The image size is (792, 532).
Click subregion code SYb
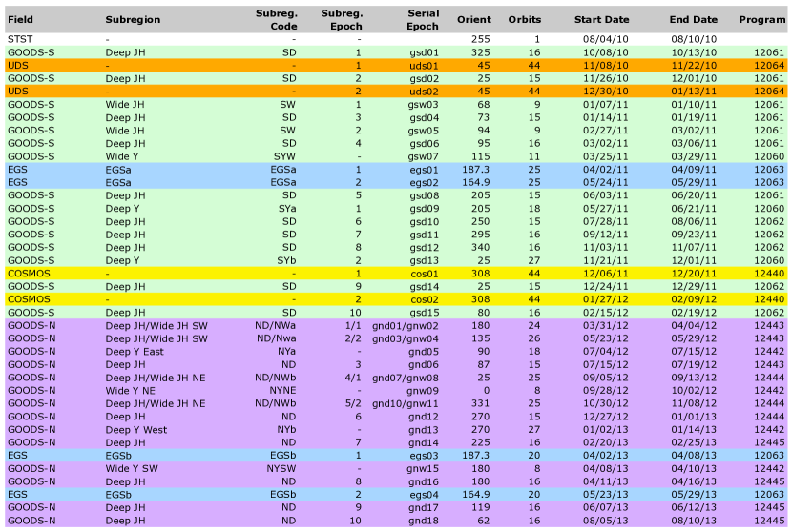coord(286,260)
